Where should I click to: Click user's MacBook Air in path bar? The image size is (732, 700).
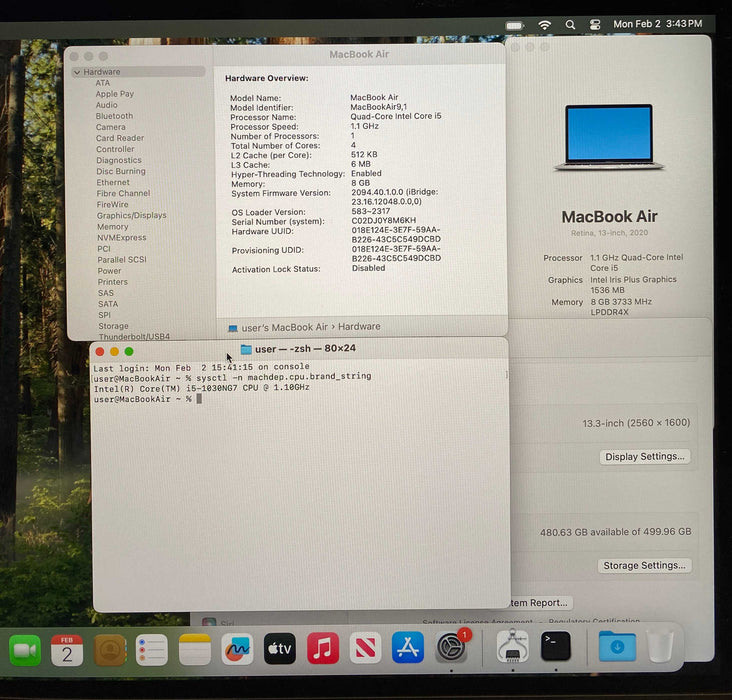tap(284, 328)
